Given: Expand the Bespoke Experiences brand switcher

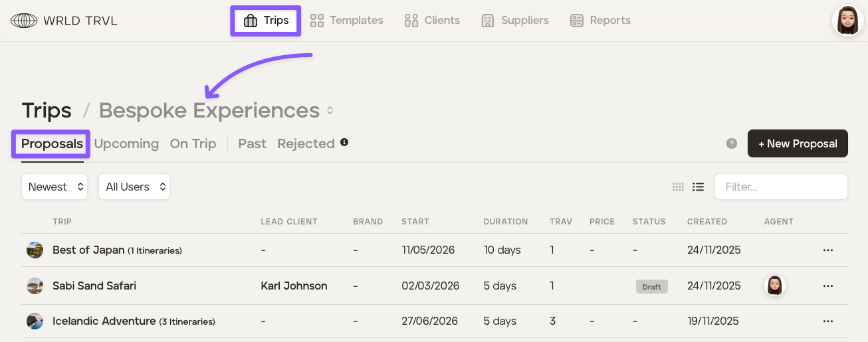Looking at the screenshot, I should click(330, 111).
